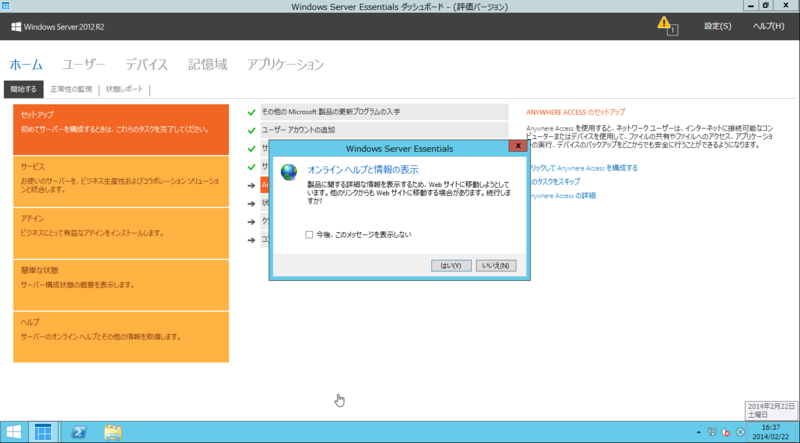Open ヘルプ(H) in the dashboard header
This screenshot has height=443, width=800.
point(768,26)
